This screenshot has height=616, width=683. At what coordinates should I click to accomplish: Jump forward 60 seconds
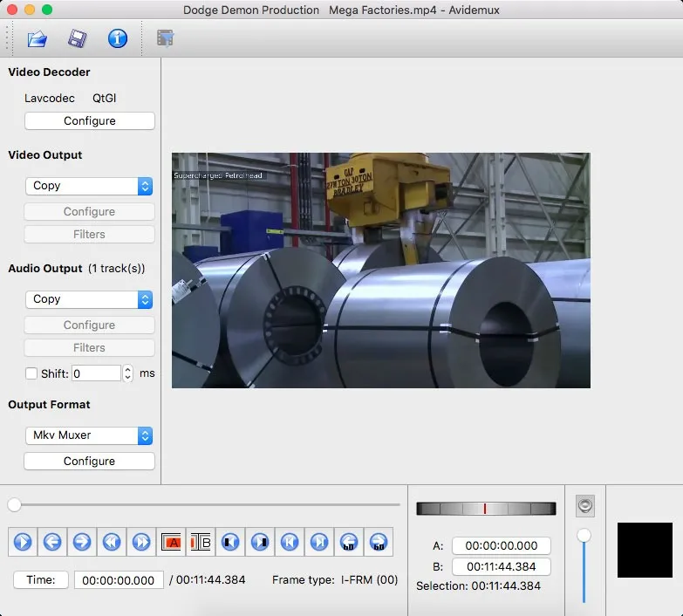[378, 542]
